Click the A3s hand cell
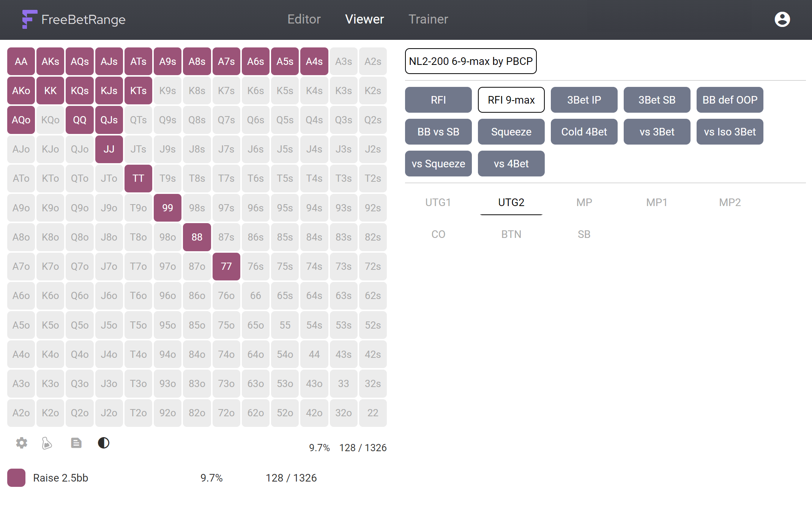The image size is (812, 521). coord(344,61)
